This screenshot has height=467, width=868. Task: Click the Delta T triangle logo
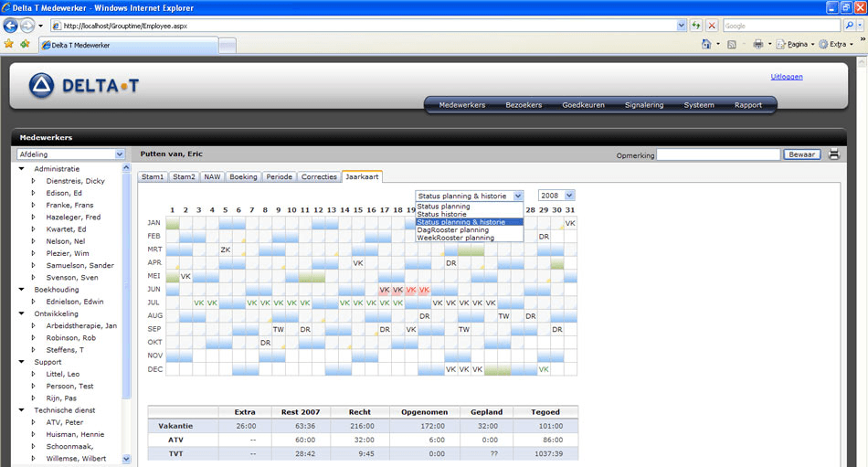41,85
